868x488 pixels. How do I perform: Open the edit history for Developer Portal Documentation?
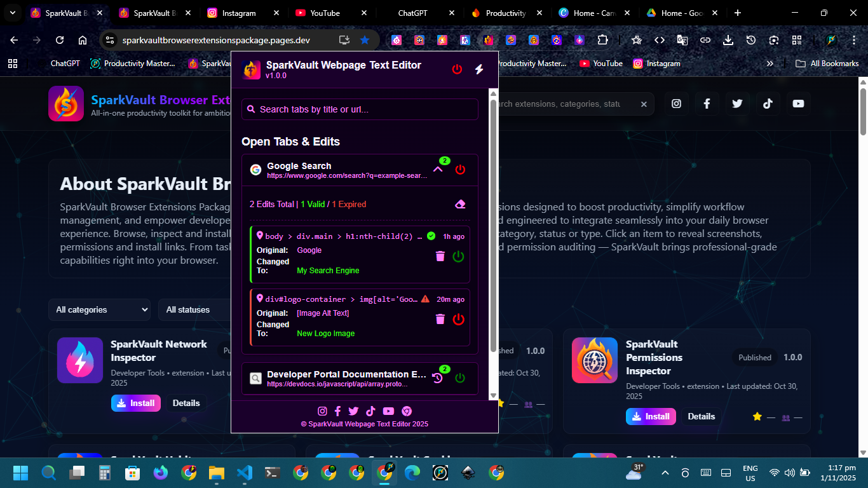[x=437, y=378]
